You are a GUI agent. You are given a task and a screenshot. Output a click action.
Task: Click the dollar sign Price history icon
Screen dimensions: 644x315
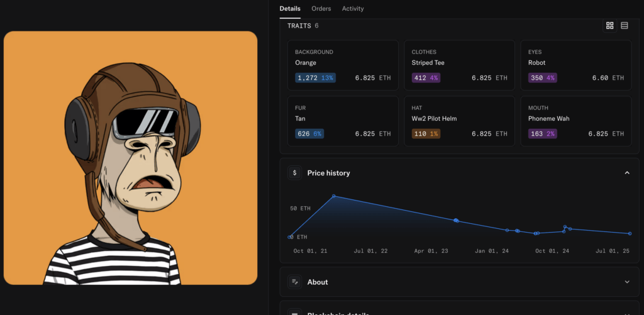point(294,173)
